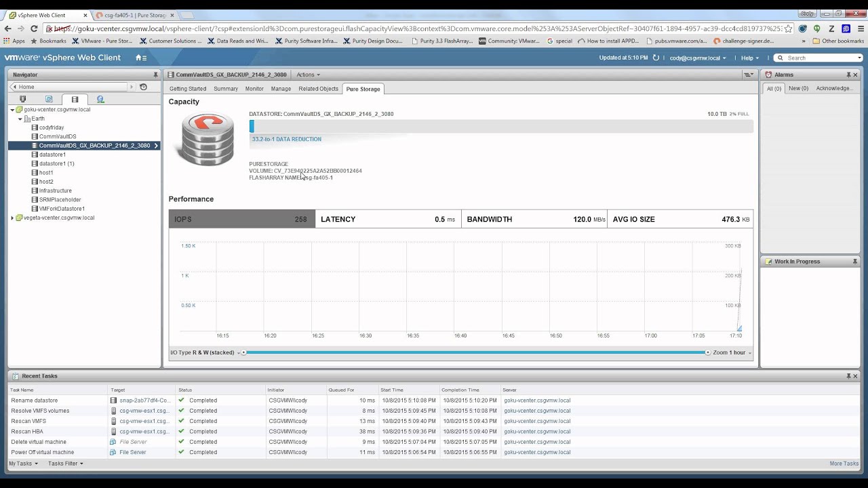Viewport: 868px width, 488px height.
Task: Open My Tasks dropdown
Action: tap(24, 464)
